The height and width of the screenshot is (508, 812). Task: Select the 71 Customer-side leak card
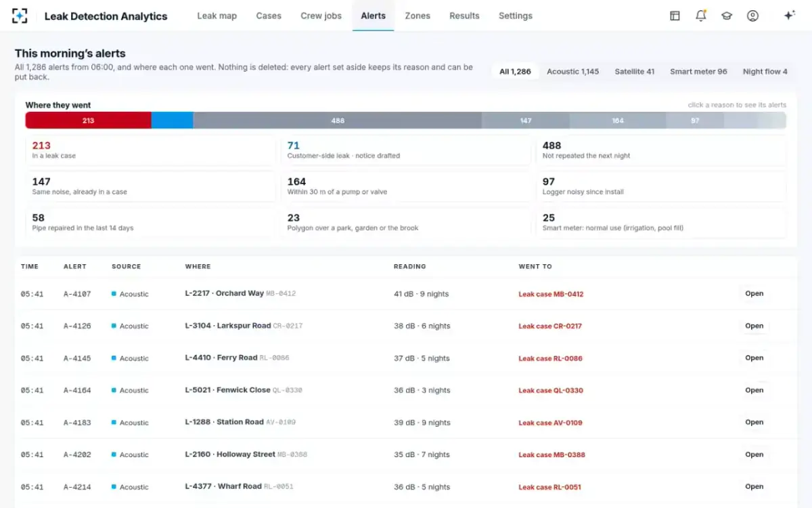click(x=406, y=150)
